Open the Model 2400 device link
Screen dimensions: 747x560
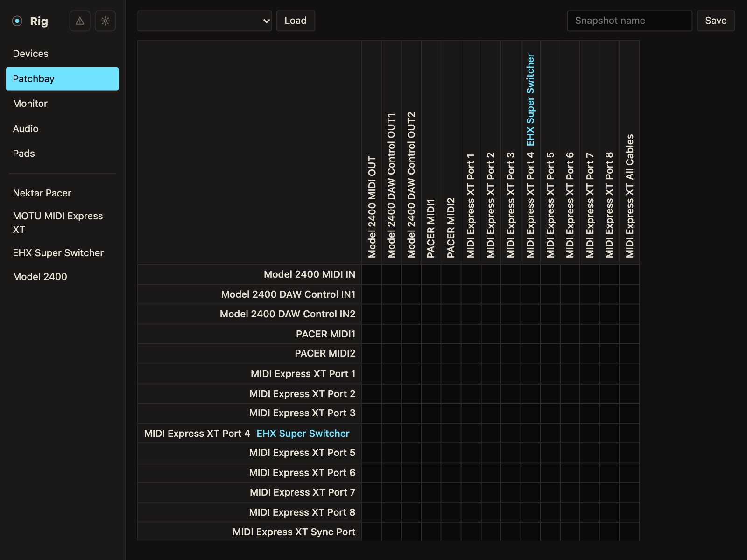62,277
